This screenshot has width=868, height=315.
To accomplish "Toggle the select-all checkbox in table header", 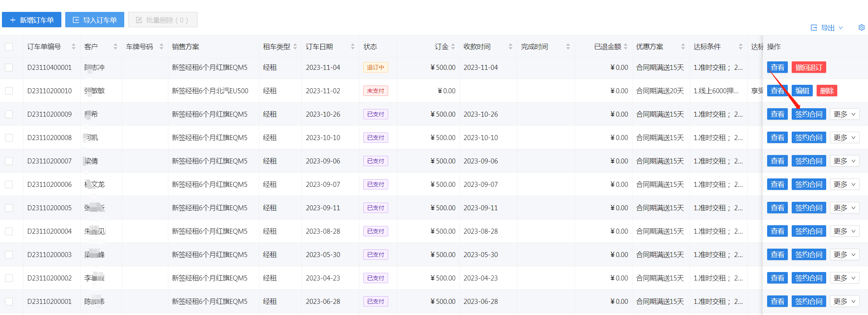I will (9, 47).
